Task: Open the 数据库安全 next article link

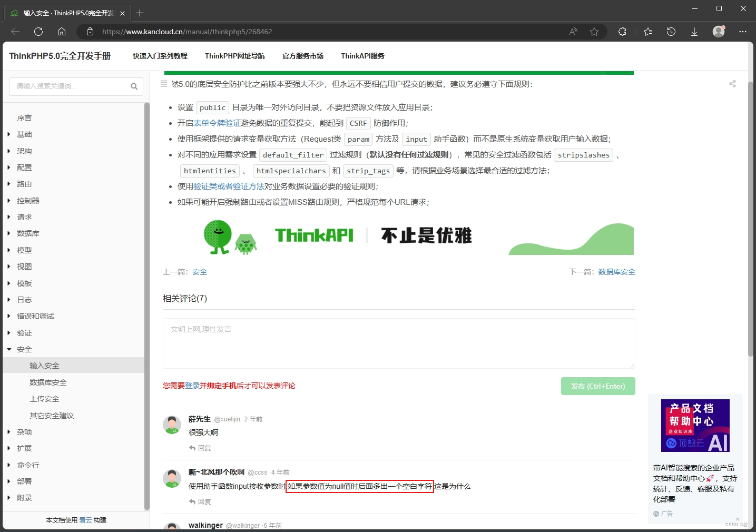Action: click(616, 272)
